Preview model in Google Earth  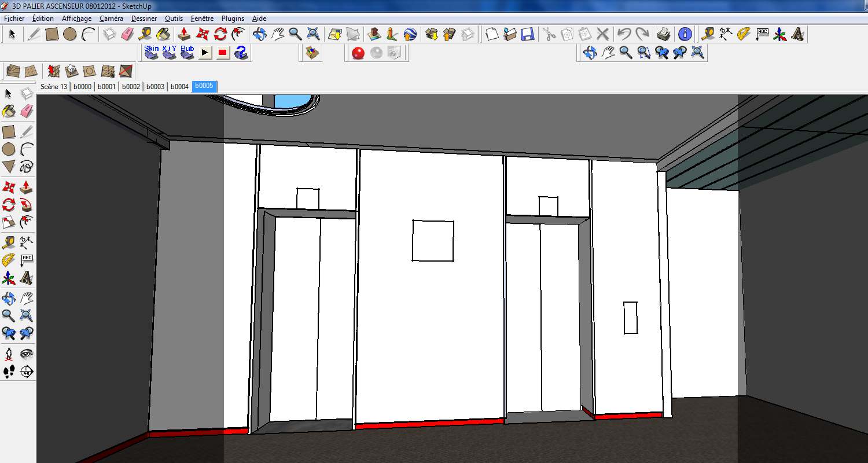click(410, 34)
